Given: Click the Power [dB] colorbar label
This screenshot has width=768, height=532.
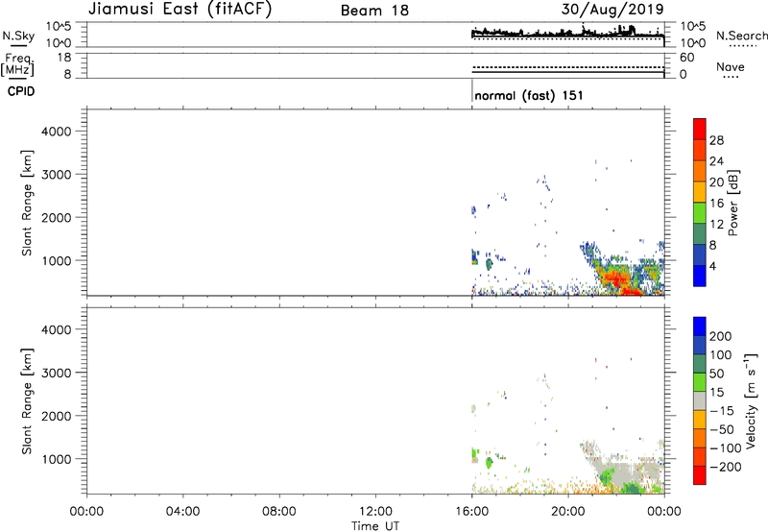Looking at the screenshot, I should coord(732,203).
